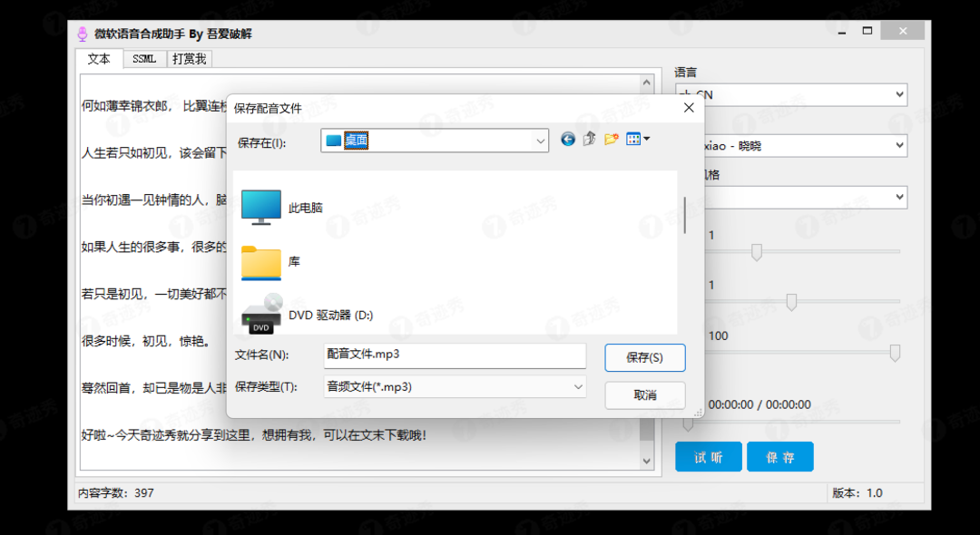Click the 版本: 1.0 status text

click(857, 493)
